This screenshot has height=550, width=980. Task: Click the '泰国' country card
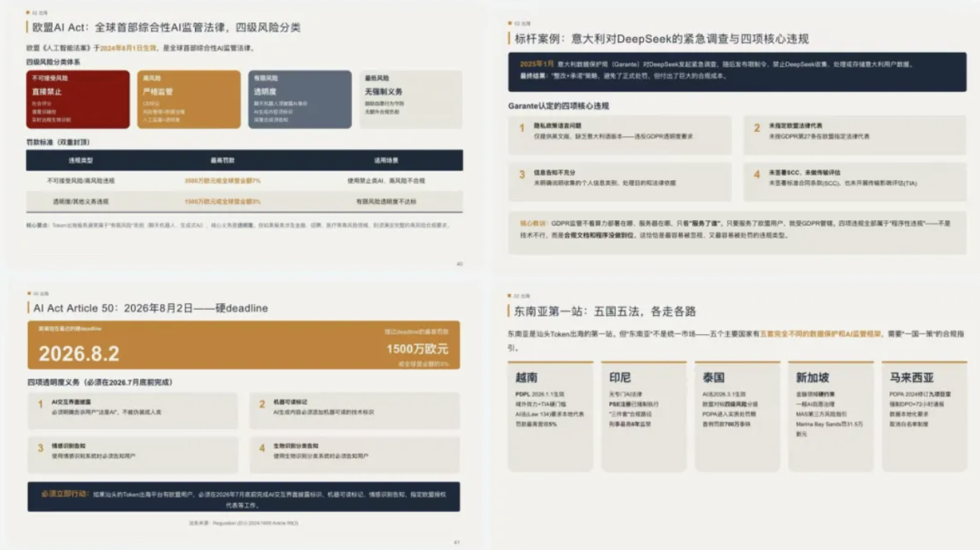click(x=737, y=416)
